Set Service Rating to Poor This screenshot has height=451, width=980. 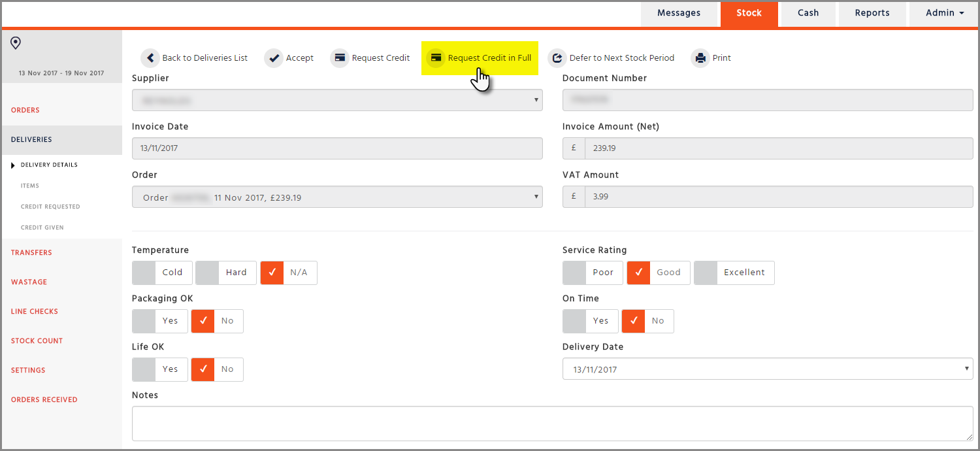(593, 273)
